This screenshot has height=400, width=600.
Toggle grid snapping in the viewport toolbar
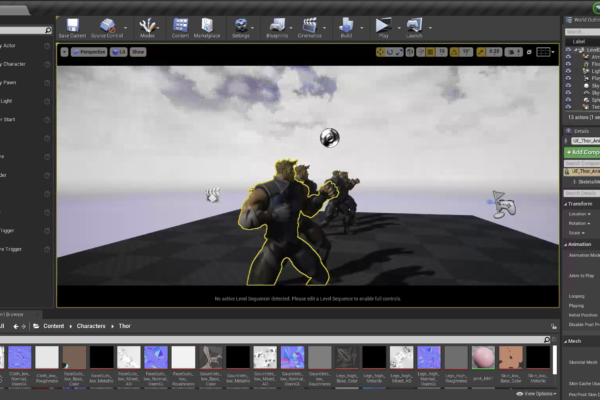coord(430,52)
